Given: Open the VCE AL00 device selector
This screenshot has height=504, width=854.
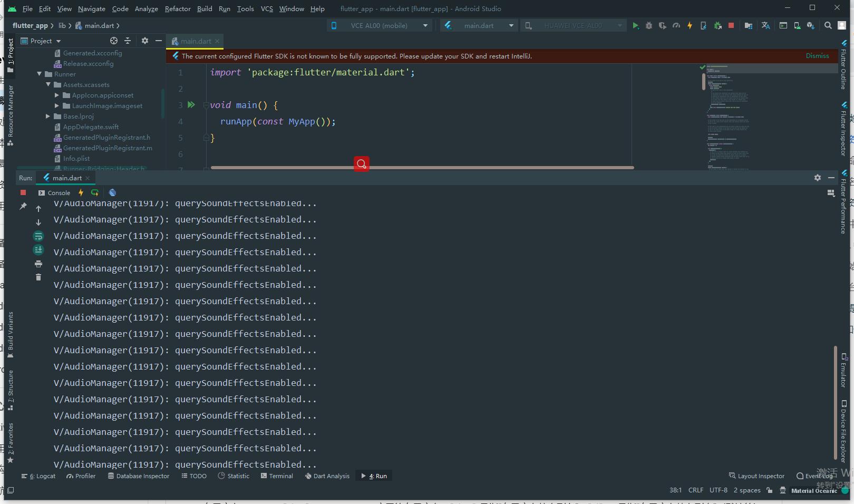Looking at the screenshot, I should 380,25.
